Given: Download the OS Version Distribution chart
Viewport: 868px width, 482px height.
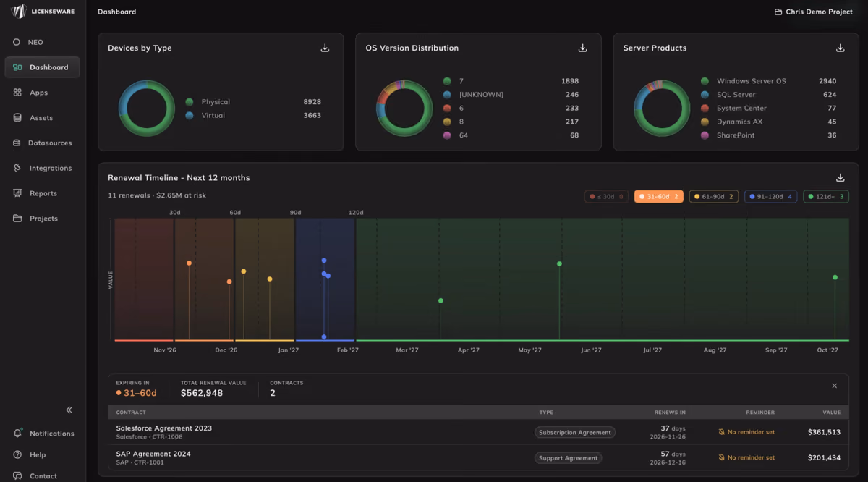Looking at the screenshot, I should coord(582,48).
